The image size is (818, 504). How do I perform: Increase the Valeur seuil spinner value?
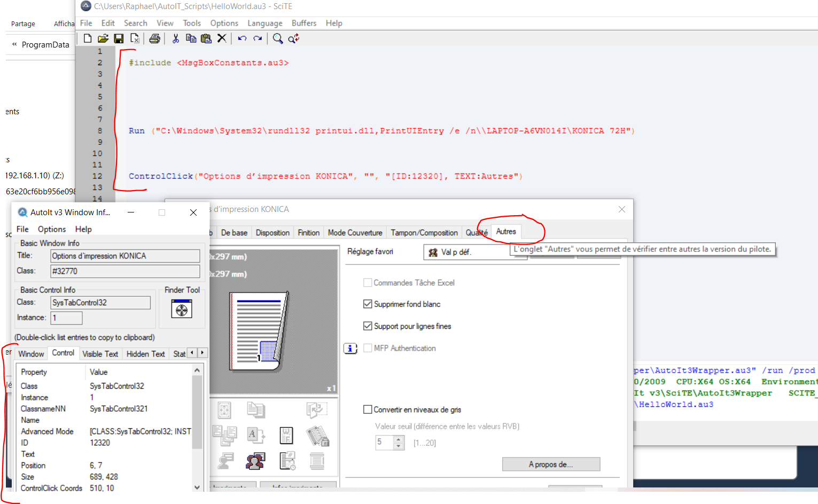coord(399,439)
